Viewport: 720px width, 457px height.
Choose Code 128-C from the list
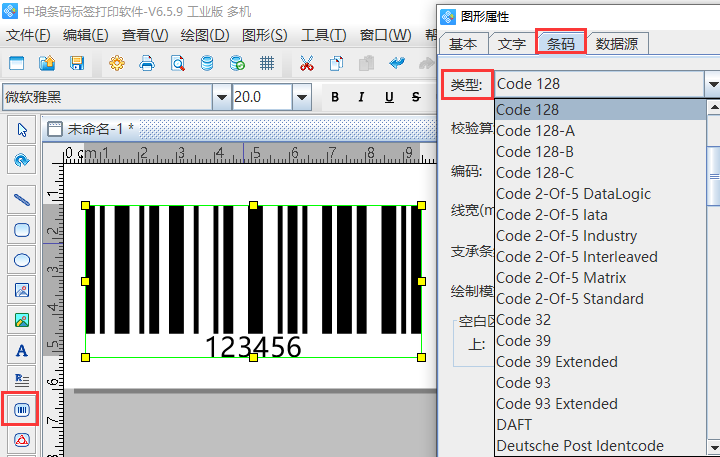coord(601,173)
